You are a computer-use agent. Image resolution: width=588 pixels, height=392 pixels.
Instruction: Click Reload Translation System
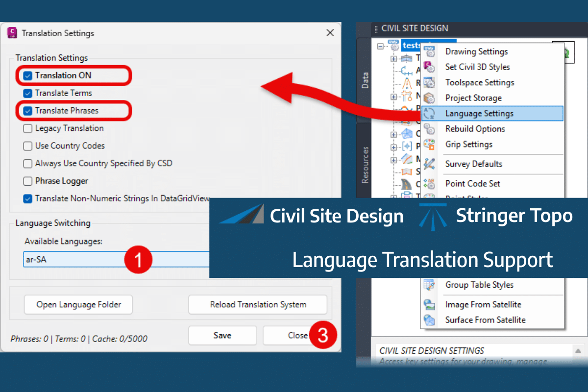pos(258,304)
